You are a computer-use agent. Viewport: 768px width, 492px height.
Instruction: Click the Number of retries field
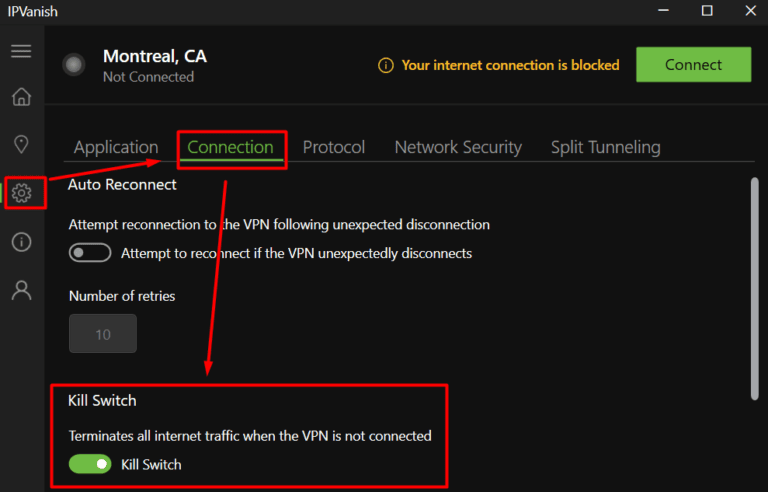pos(103,334)
